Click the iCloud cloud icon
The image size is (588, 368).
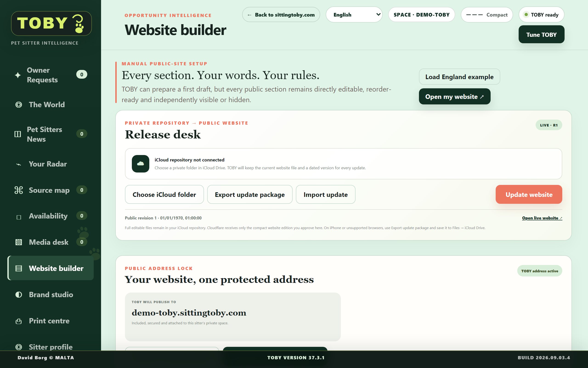[140, 164]
